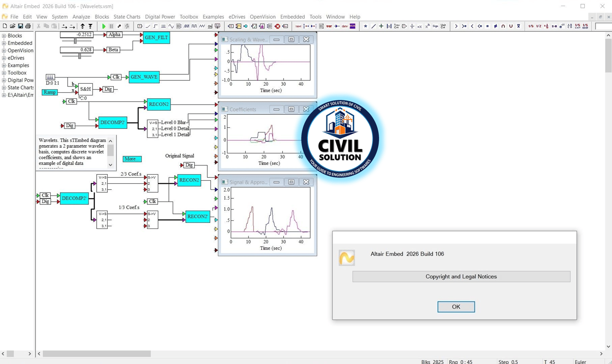Screen dimensions: 612x364
Task: Expand the State Charts tree node
Action: click(x=4, y=88)
